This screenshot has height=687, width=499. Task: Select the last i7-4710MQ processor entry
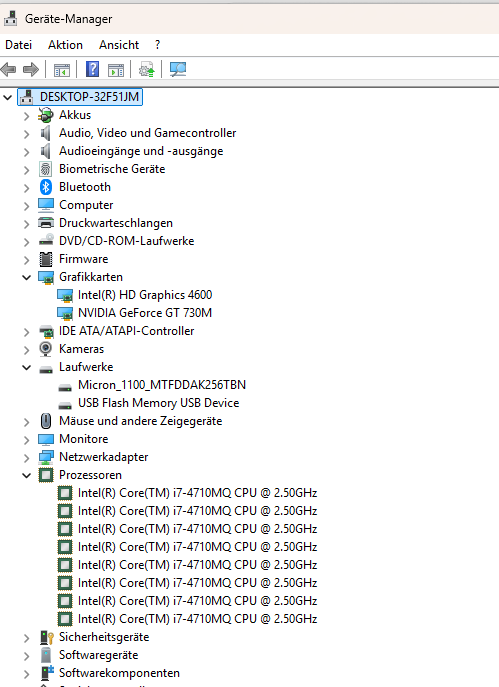pos(198,619)
